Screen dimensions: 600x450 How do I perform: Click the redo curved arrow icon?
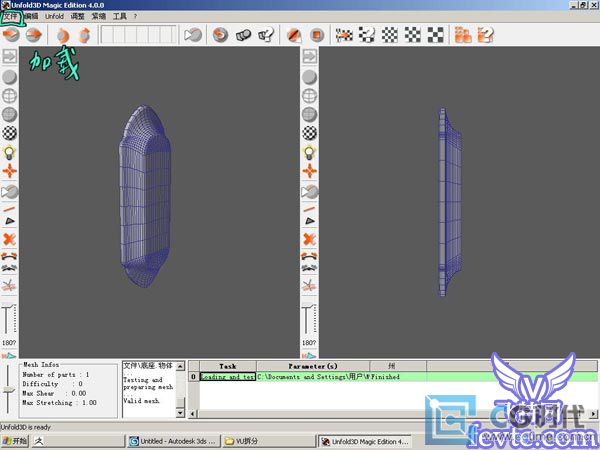[84, 35]
